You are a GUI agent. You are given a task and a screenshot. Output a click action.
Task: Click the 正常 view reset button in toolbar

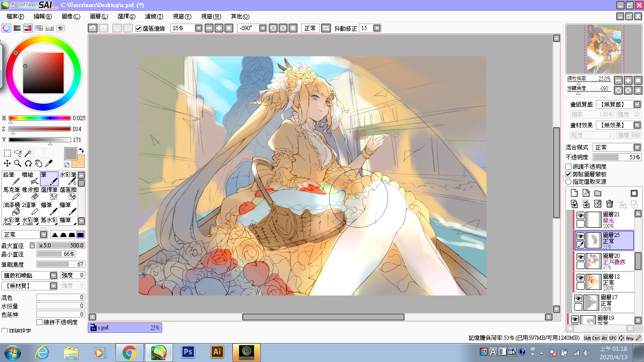click(x=310, y=28)
